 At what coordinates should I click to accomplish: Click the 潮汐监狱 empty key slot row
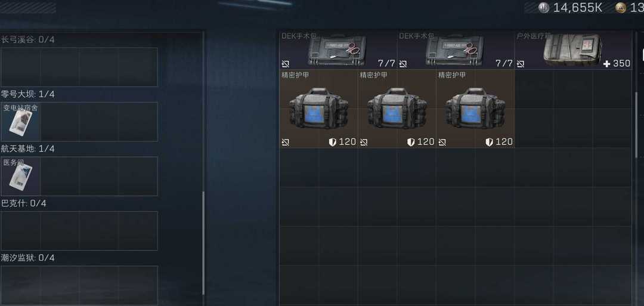coord(79,285)
